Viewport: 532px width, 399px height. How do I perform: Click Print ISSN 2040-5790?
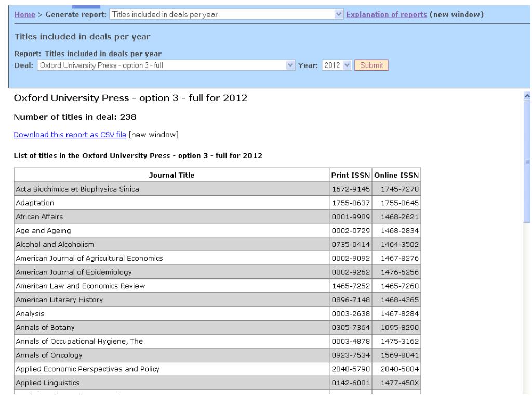[x=351, y=369]
